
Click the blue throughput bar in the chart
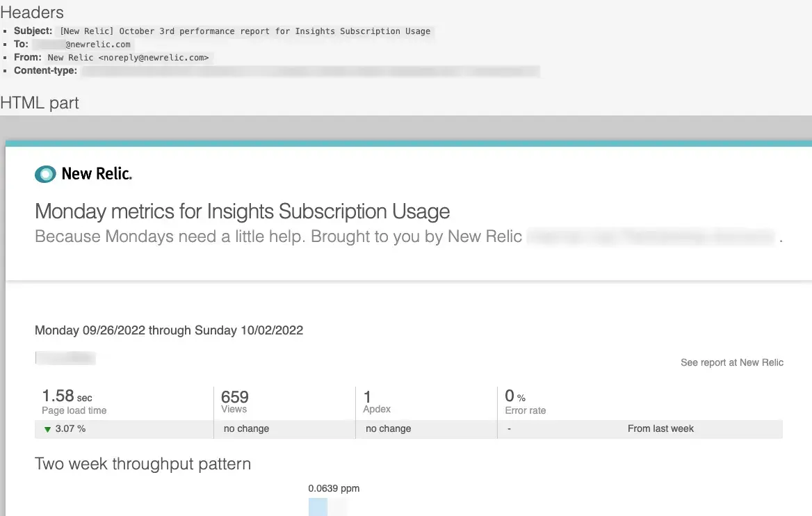(318, 507)
